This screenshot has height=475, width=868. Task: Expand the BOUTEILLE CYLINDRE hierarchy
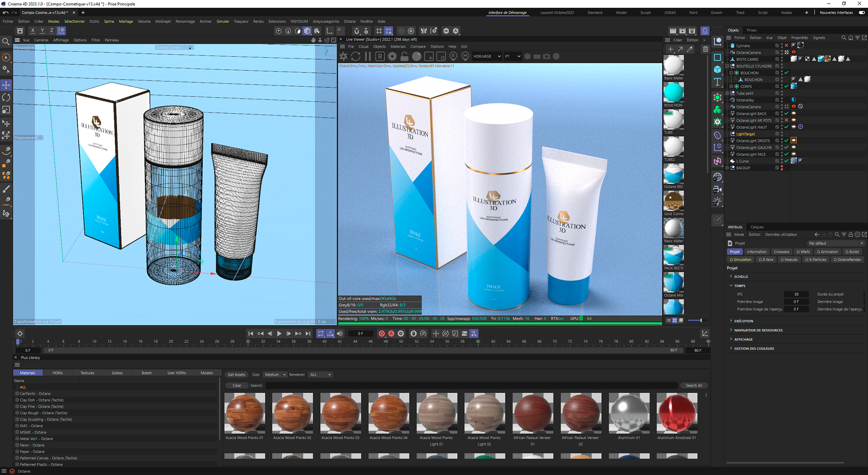click(727, 66)
